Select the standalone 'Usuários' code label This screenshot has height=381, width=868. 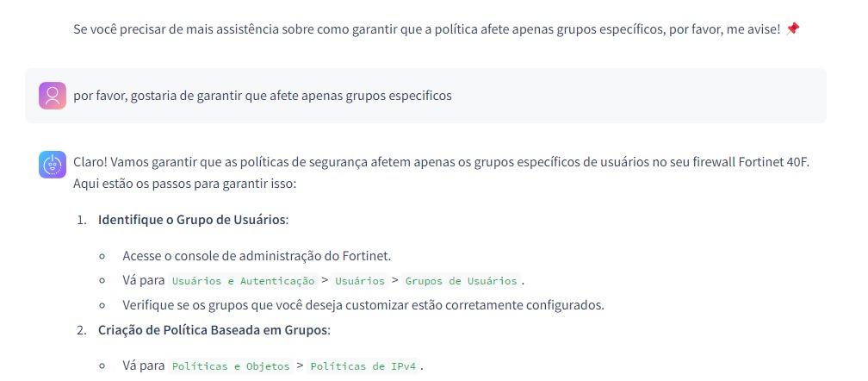pyautogui.click(x=360, y=281)
